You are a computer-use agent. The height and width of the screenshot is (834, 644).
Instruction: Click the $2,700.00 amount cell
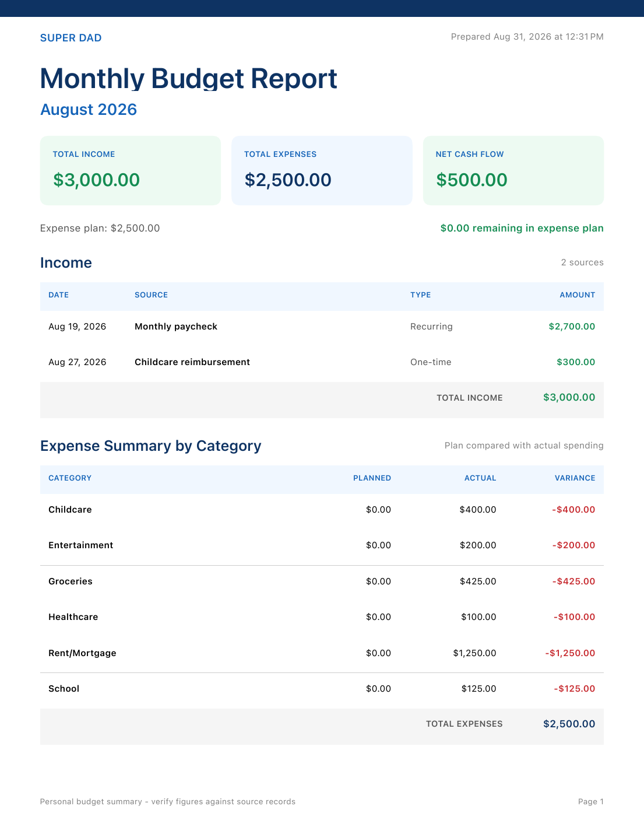tap(572, 327)
